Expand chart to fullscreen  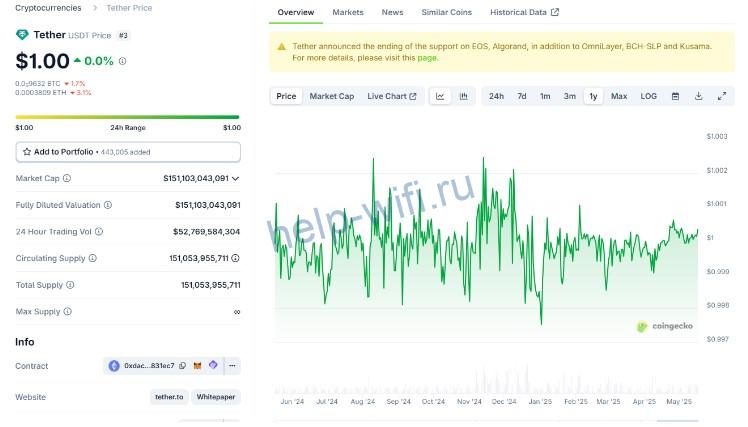(722, 96)
